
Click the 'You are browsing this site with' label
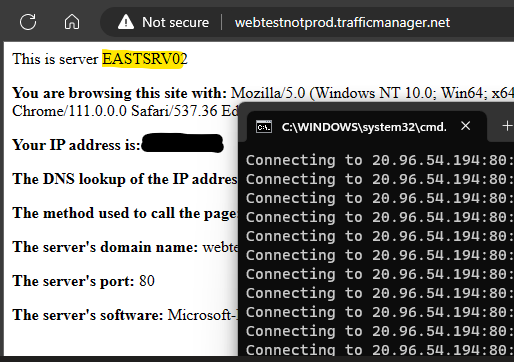119,93
